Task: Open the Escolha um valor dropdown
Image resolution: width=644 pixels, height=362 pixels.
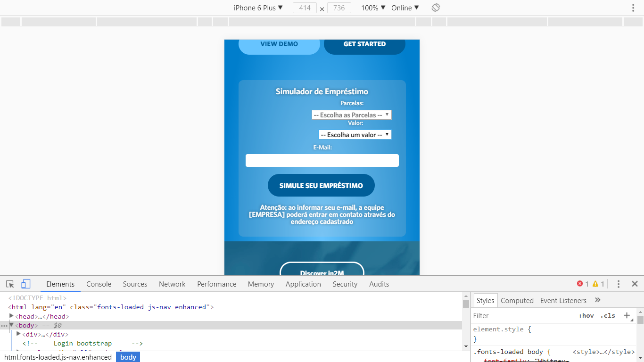Action: pos(355,135)
